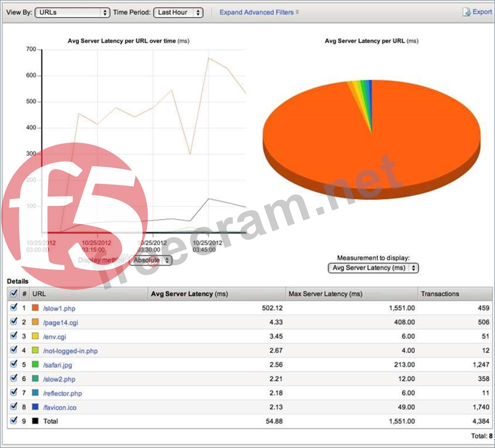Click the black Total color swatch

point(35,421)
